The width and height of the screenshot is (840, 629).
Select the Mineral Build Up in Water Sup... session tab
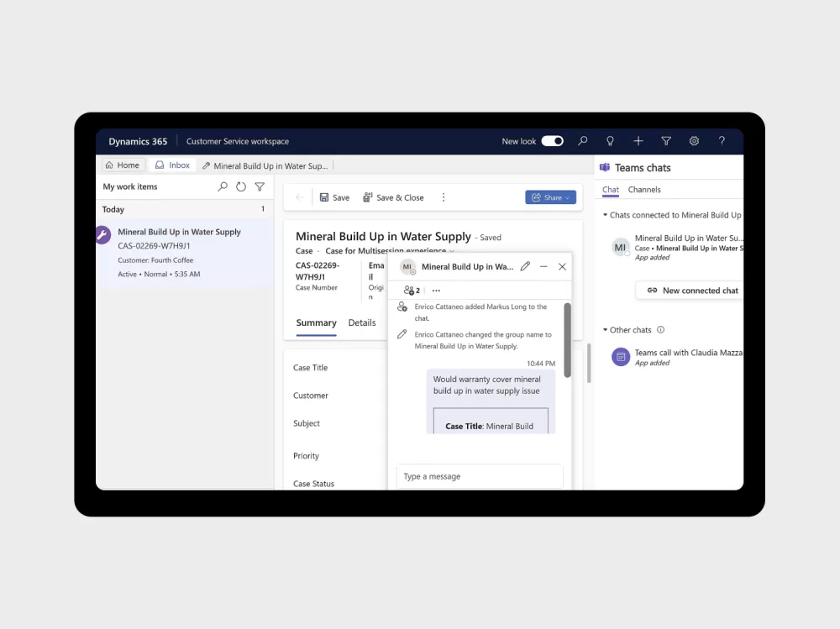[x=265, y=165]
